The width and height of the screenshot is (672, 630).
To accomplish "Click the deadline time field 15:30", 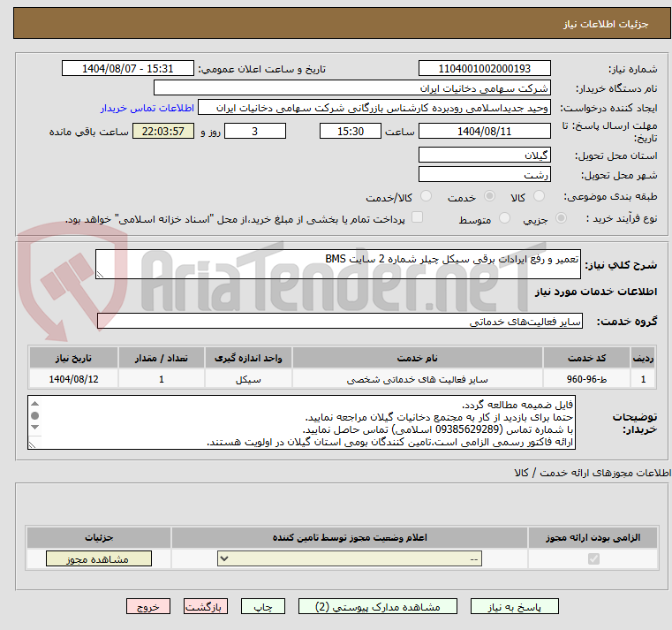I will pyautogui.click(x=351, y=132).
